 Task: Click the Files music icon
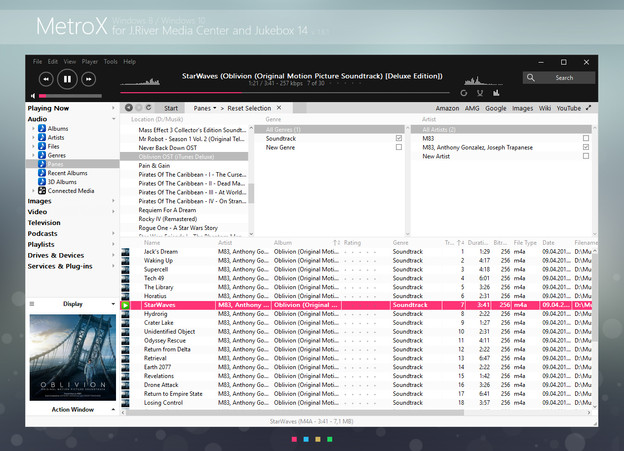[x=42, y=146]
